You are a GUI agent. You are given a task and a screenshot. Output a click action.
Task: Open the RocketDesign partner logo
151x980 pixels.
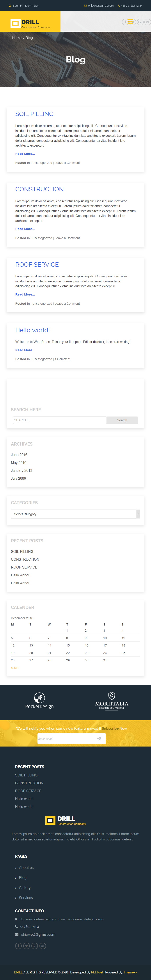(39, 701)
